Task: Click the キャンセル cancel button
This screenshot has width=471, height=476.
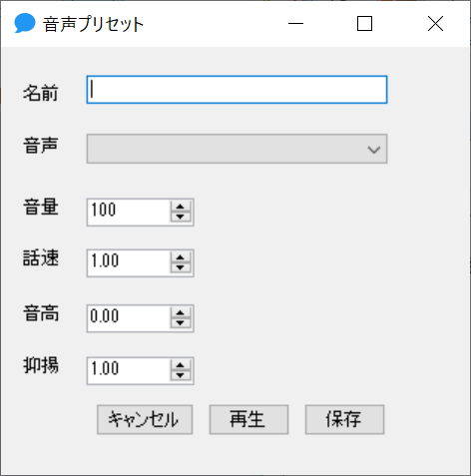Action: (x=145, y=419)
